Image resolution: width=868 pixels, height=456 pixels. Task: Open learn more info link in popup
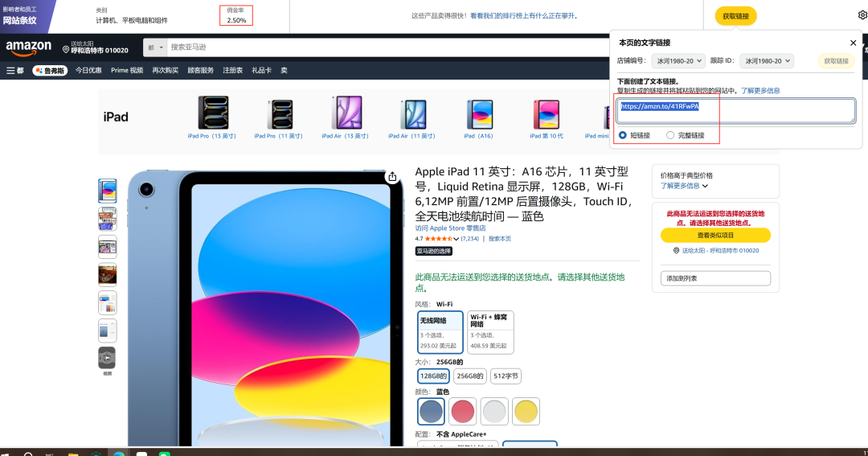[x=760, y=91]
